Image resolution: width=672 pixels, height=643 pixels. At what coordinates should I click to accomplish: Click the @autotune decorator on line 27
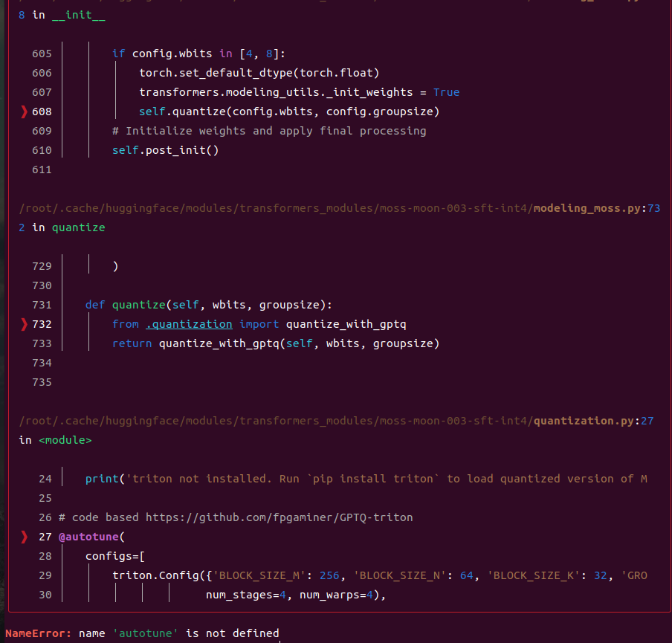[x=90, y=536]
